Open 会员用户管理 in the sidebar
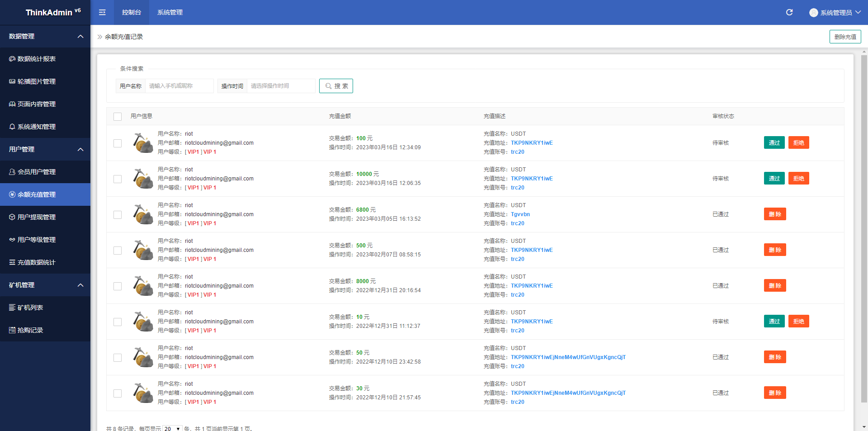 (36, 172)
